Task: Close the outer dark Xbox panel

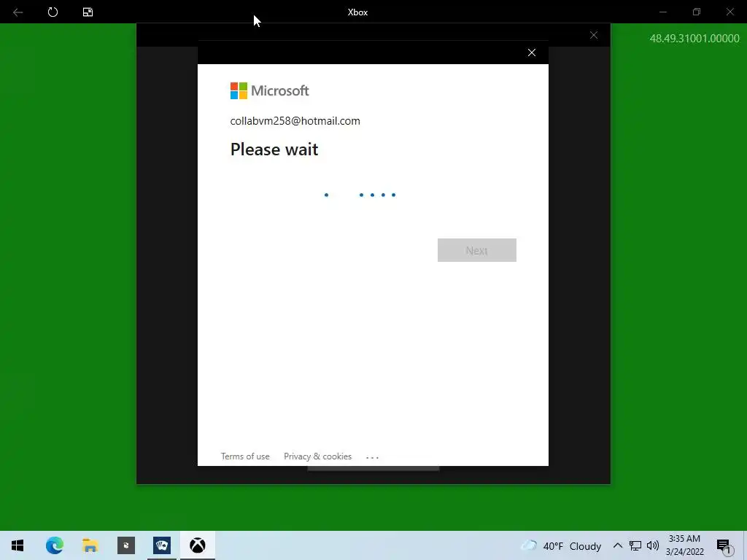Action: tap(594, 35)
